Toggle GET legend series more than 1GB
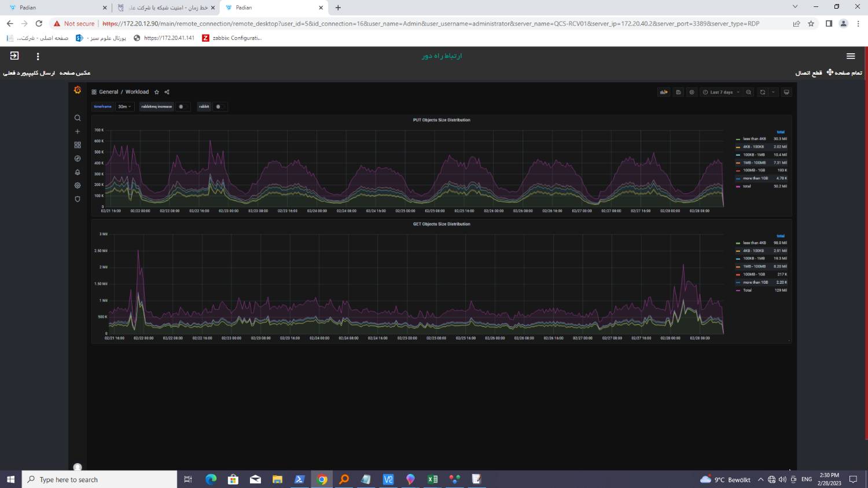 click(756, 282)
